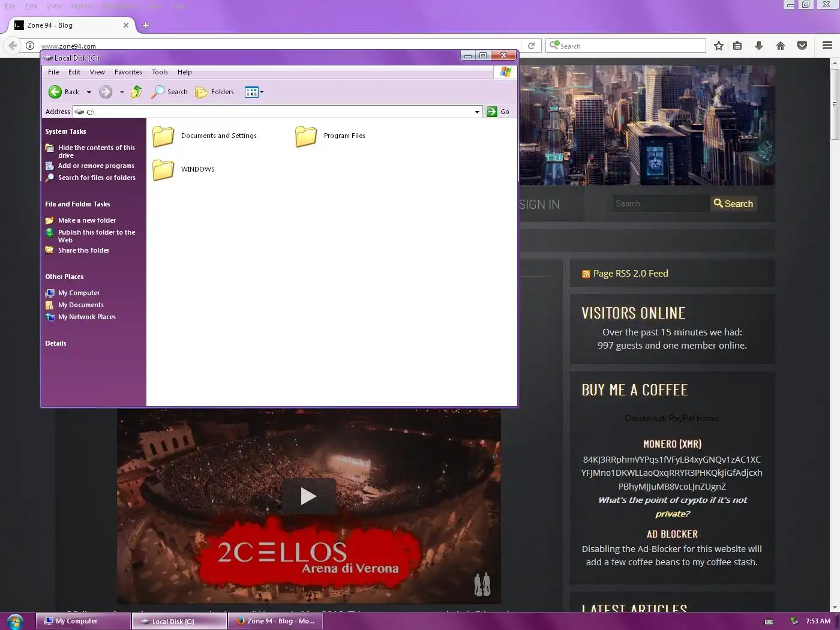Collapse the System Tasks section
840x630 pixels.
point(65,131)
